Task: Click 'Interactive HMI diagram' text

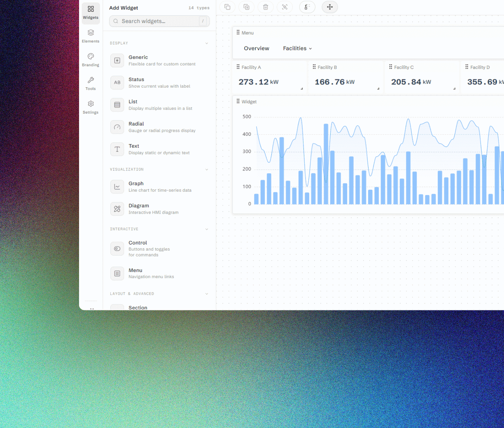Action: pos(154,213)
